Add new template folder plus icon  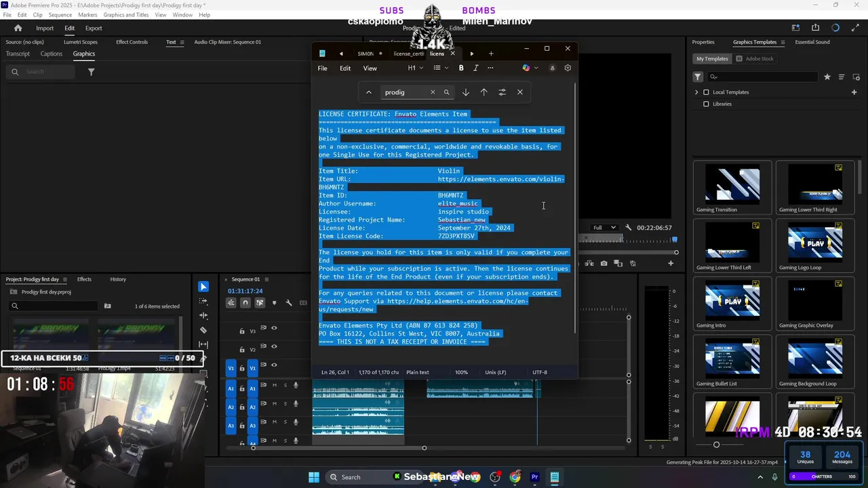tap(854, 92)
